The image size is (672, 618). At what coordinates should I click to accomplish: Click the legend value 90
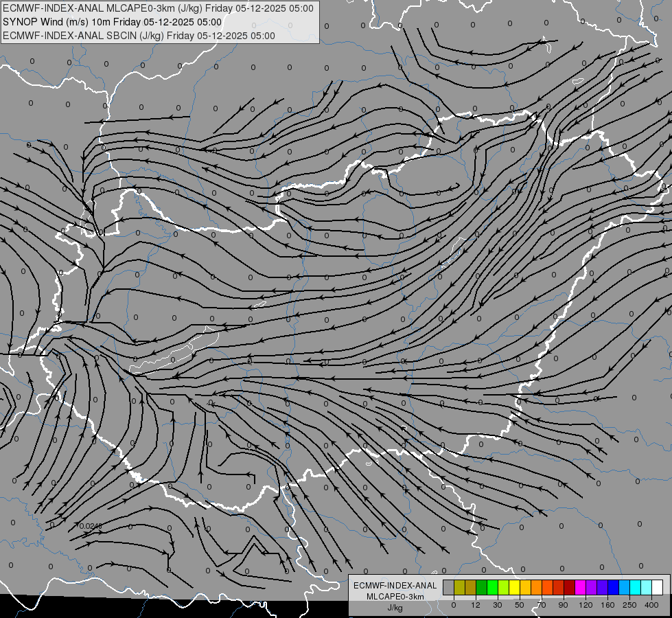point(564,605)
